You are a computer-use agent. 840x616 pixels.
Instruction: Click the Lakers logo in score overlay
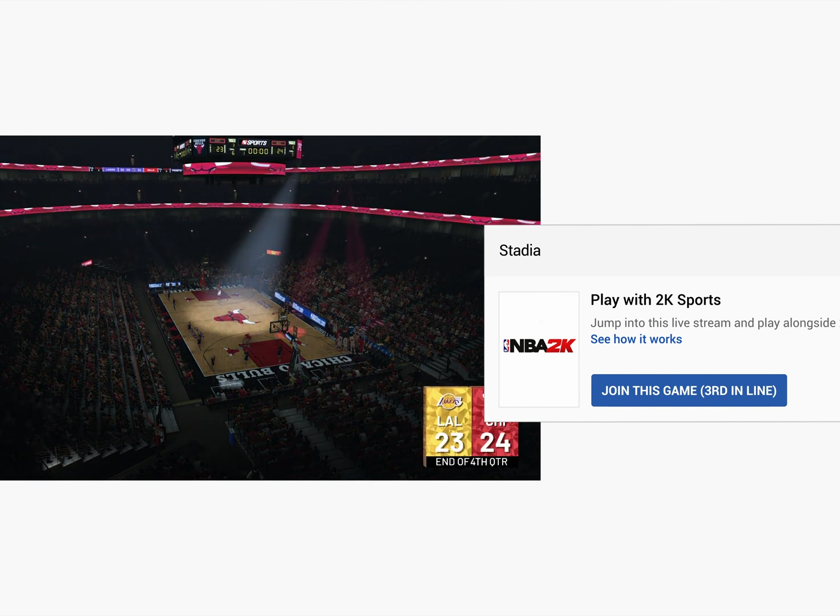[x=450, y=402]
